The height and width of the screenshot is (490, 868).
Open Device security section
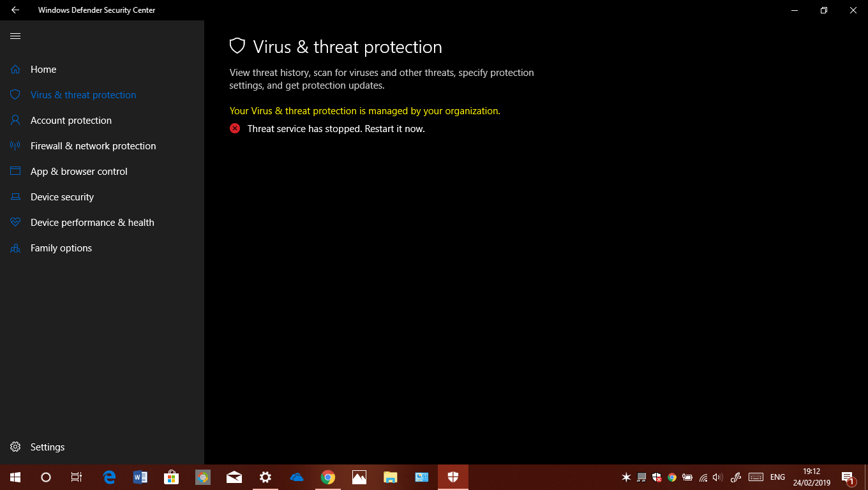(102, 197)
